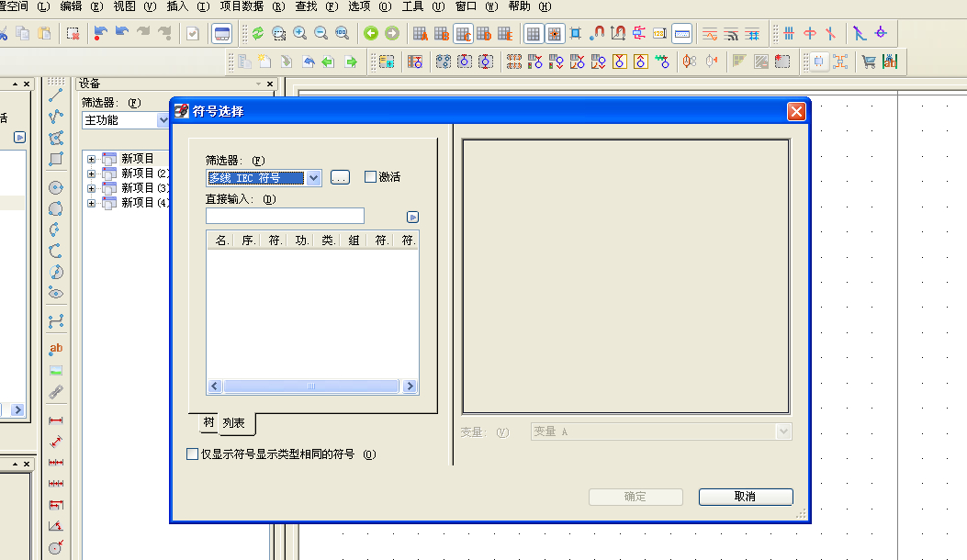Click the zoom out magnifier icon

(x=320, y=33)
